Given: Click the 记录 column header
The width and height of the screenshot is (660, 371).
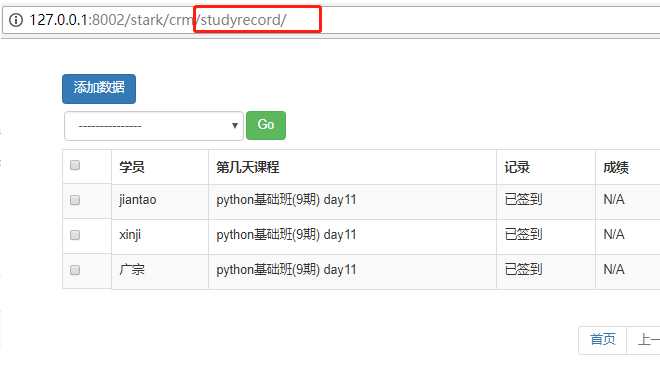Looking at the screenshot, I should [x=517, y=167].
